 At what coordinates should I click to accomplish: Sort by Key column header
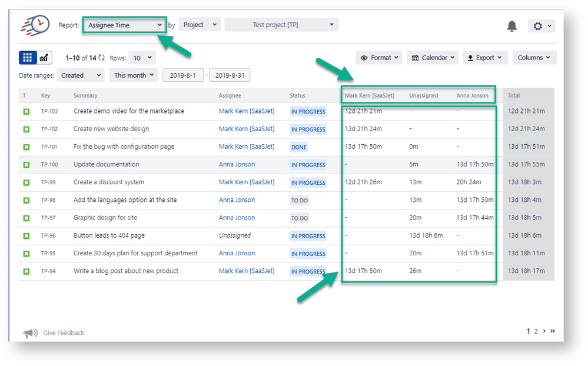click(45, 96)
